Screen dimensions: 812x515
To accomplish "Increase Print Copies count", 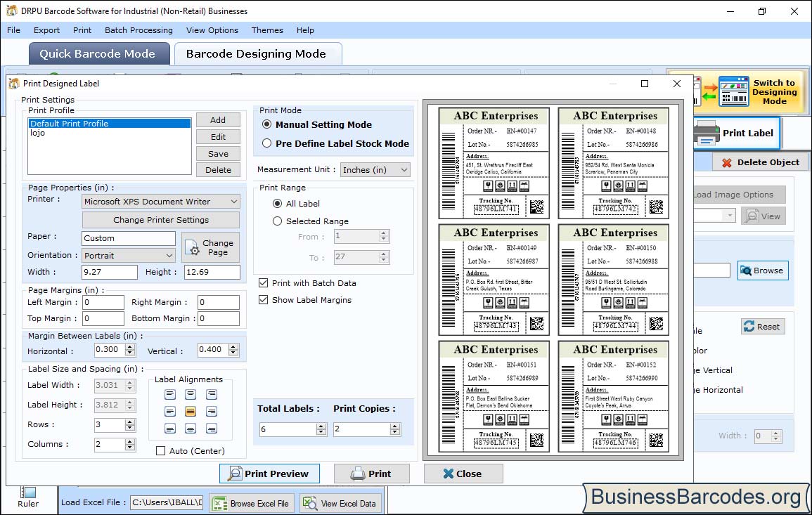I will (x=395, y=426).
